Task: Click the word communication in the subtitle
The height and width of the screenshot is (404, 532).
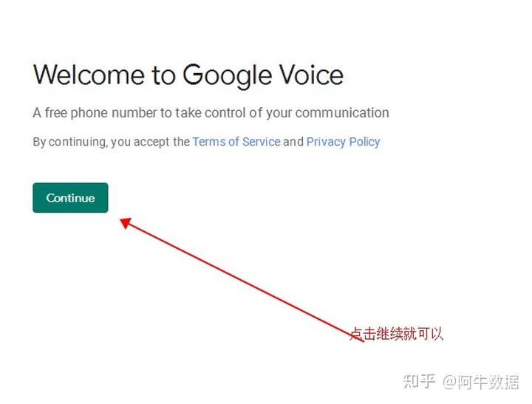Action: point(342,112)
